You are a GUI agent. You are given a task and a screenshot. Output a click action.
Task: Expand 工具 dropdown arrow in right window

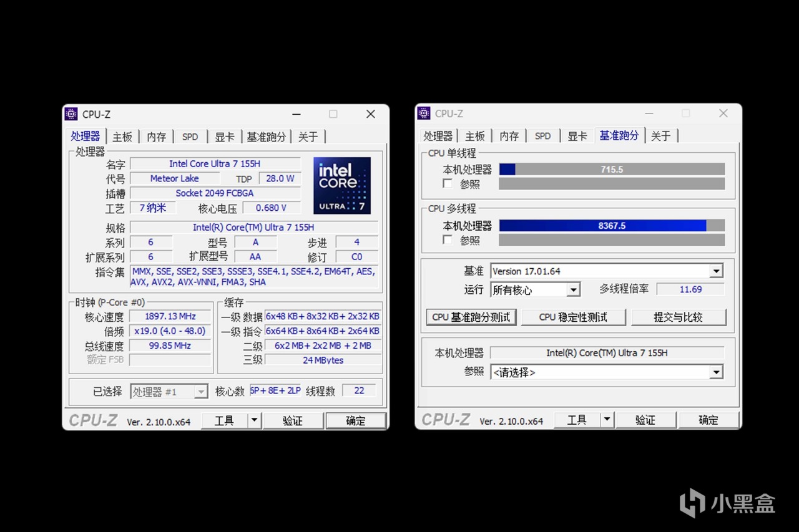pos(607,420)
